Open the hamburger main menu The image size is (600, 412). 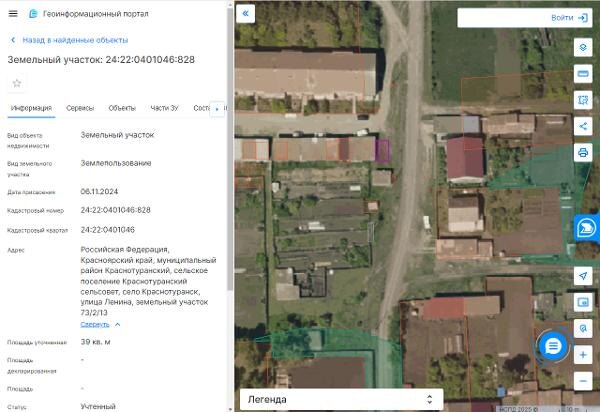tap(13, 14)
